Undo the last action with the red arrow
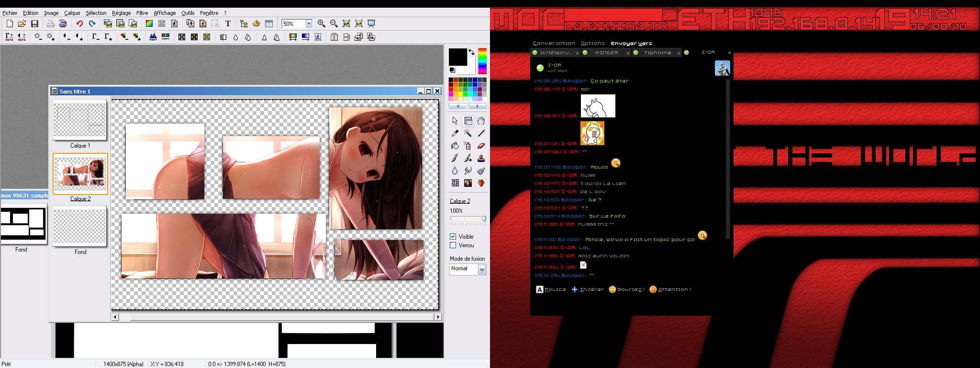Image resolution: width=980 pixels, height=368 pixels. 79,23
